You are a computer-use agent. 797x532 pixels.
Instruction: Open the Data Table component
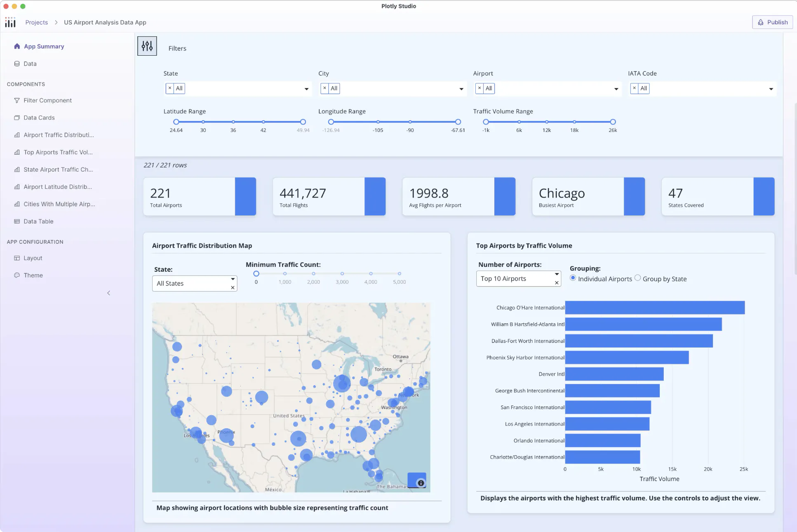coord(38,221)
